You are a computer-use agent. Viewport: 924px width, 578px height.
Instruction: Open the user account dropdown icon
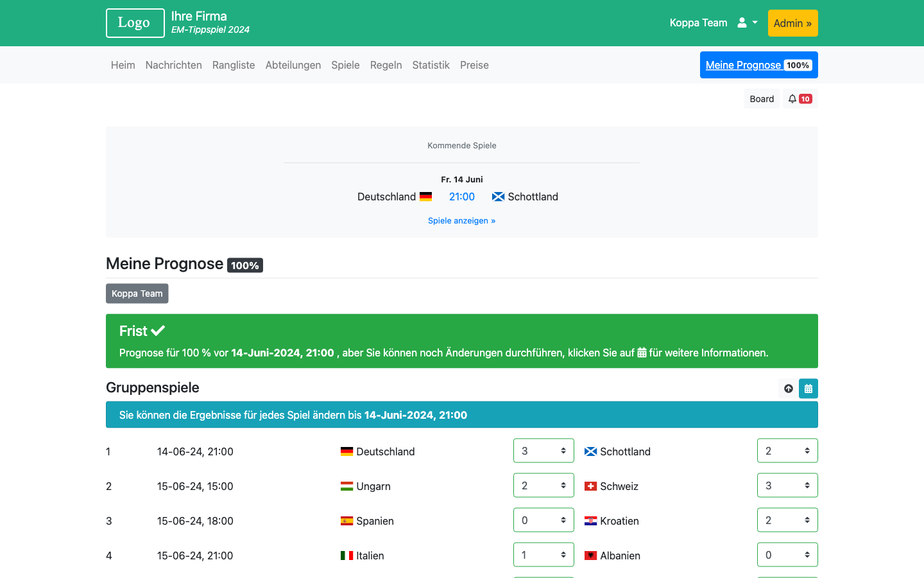(748, 22)
